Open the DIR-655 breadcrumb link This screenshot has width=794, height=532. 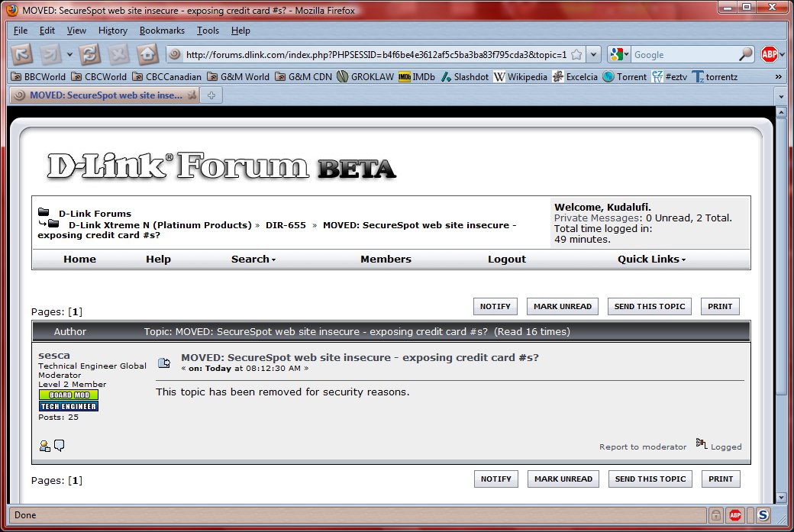(286, 225)
